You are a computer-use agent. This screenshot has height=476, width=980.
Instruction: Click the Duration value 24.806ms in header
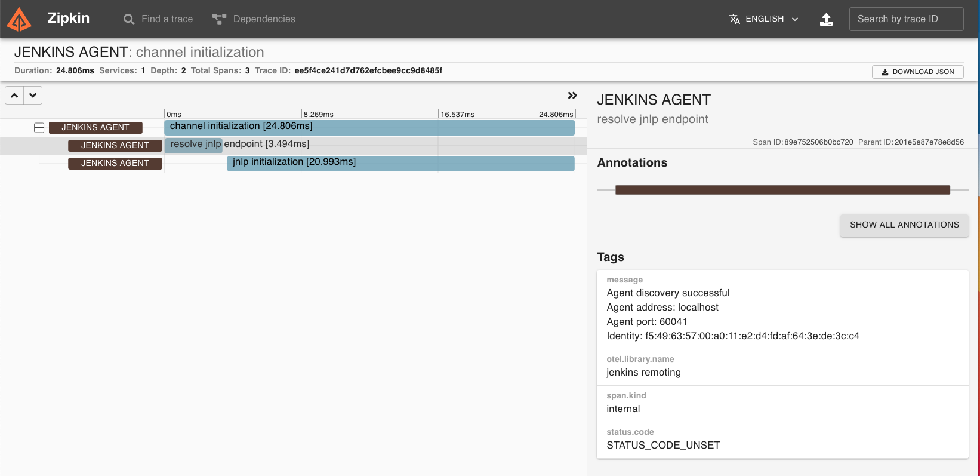coord(75,71)
